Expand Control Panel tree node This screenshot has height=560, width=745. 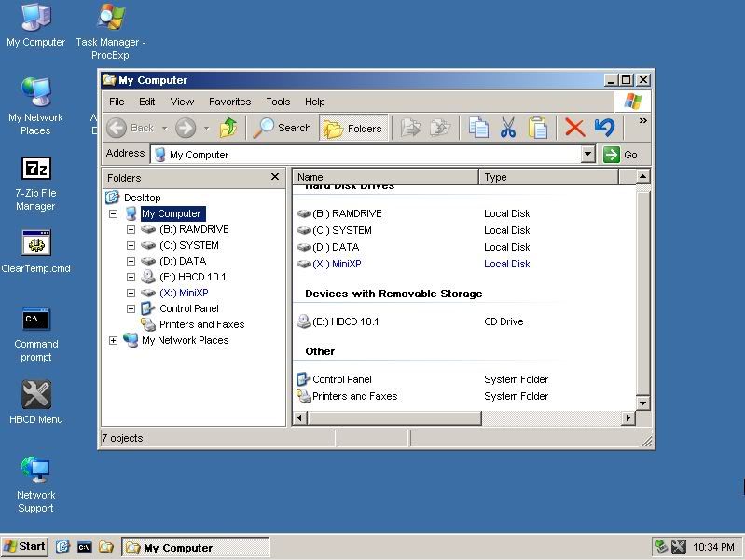click(131, 308)
